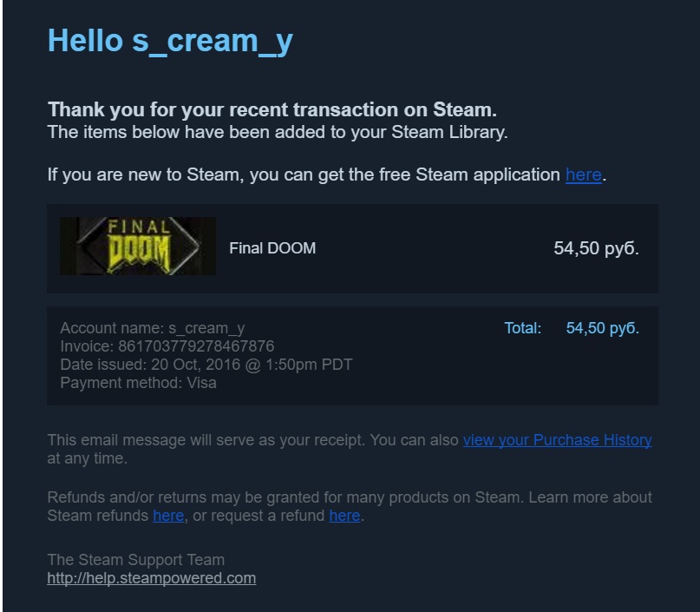Click the 'Total:' label

coord(522,328)
